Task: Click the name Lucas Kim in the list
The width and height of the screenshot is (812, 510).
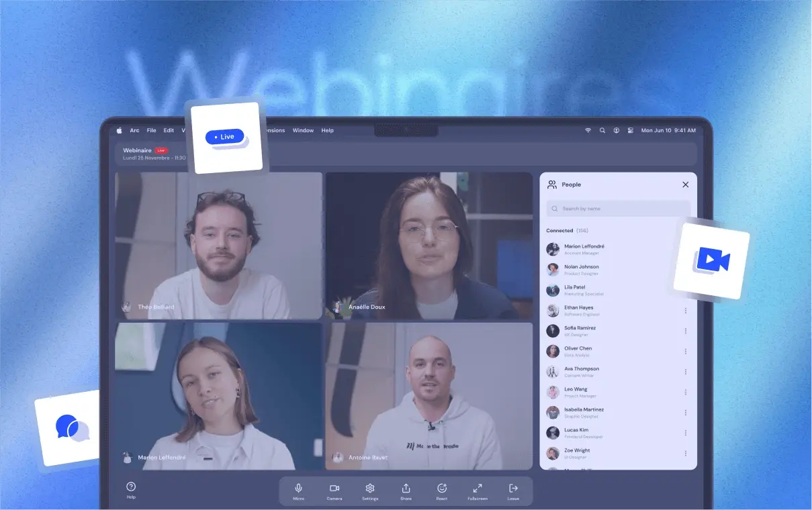Action: tap(576, 430)
